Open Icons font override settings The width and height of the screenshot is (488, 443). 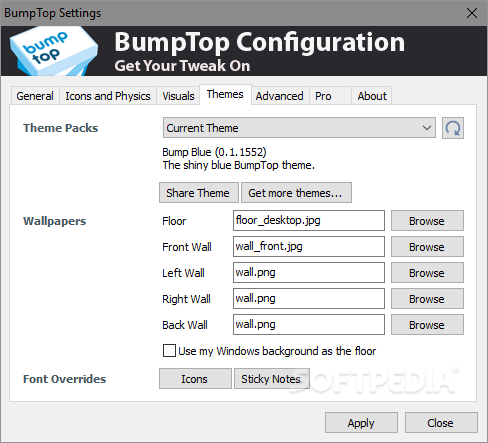click(195, 379)
